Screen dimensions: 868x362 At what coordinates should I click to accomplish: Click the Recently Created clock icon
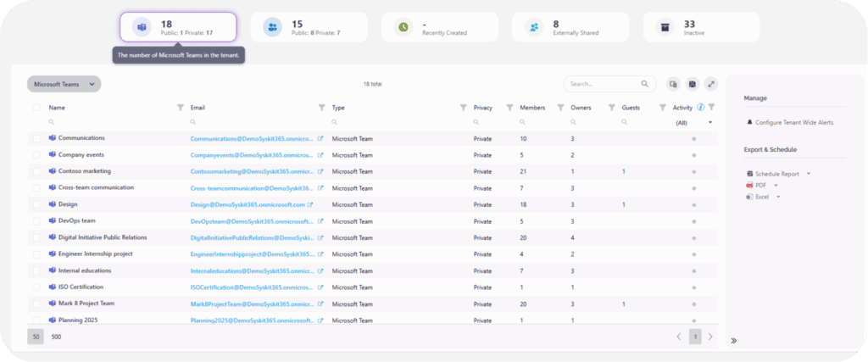point(403,27)
